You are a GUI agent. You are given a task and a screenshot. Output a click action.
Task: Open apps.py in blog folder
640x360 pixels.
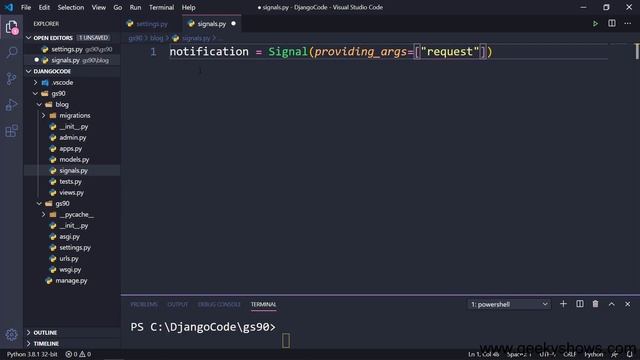point(72,149)
